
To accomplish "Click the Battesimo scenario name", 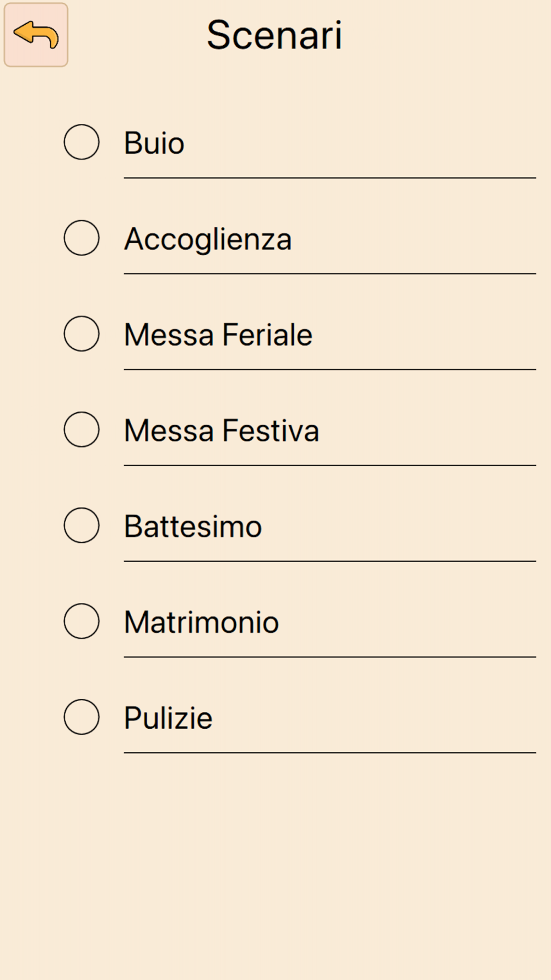I will click(x=193, y=526).
